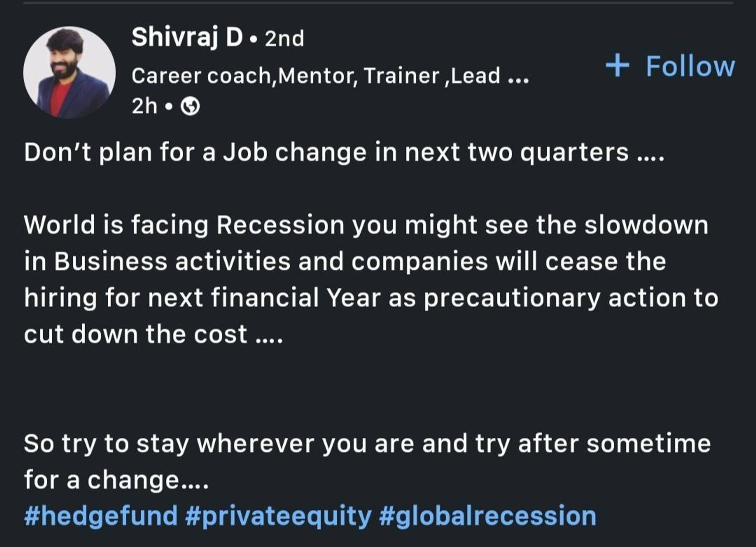Open the #hedgefund hashtag

pos(101,516)
